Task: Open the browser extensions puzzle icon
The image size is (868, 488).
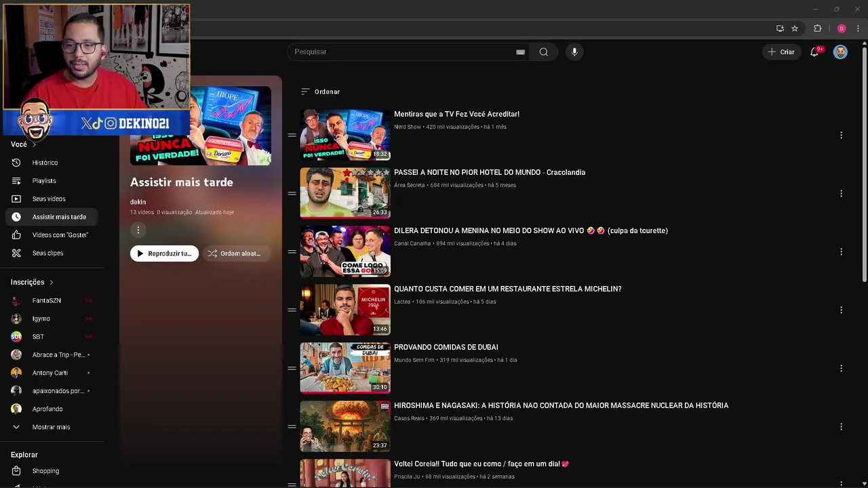Action: click(817, 28)
